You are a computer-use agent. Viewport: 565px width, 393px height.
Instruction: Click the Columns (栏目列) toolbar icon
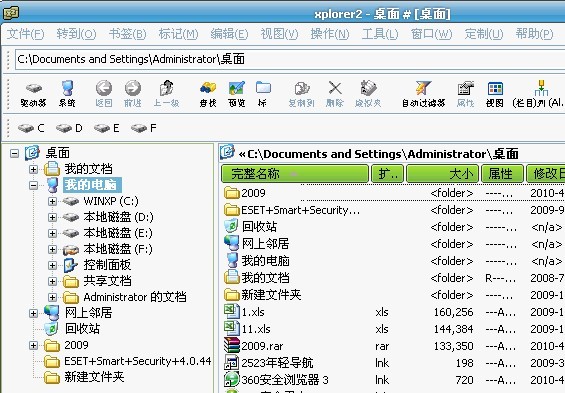point(539,94)
